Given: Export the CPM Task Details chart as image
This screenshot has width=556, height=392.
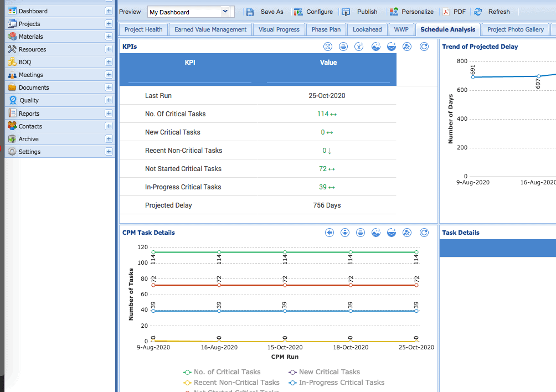Looking at the screenshot, I should point(375,233).
